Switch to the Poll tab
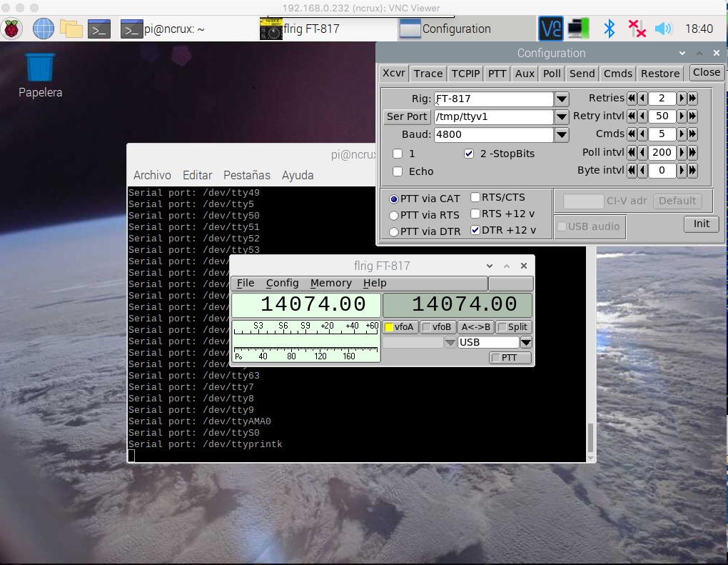This screenshot has width=728, height=565. 552,74
